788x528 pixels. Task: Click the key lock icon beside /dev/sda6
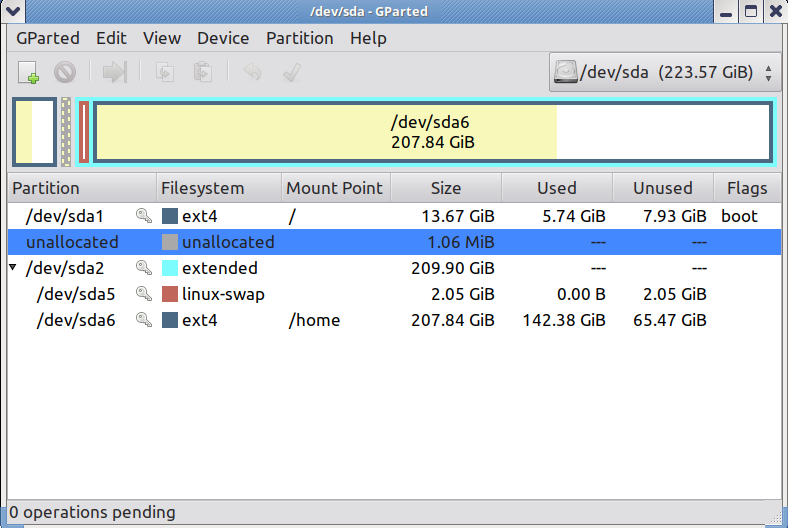pyautogui.click(x=144, y=320)
